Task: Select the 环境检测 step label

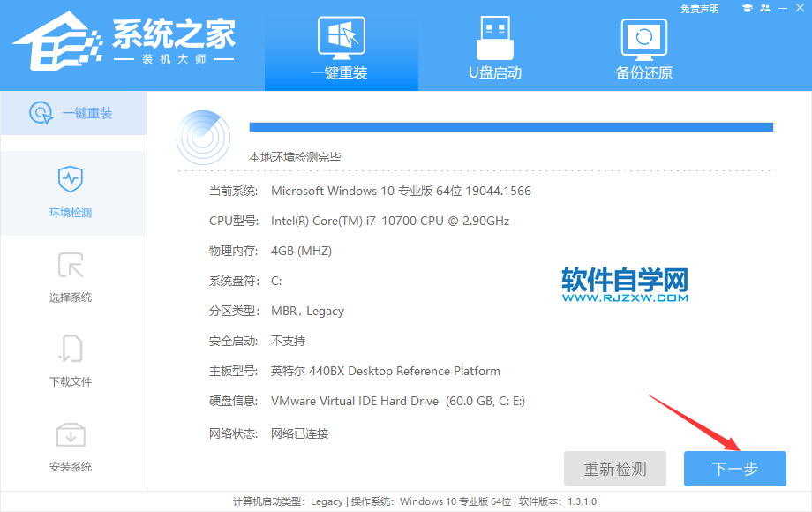Action: 71,213
